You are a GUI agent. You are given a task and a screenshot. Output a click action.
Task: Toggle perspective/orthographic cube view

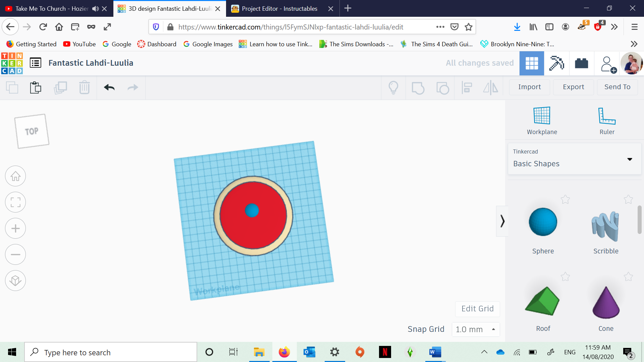click(x=15, y=281)
